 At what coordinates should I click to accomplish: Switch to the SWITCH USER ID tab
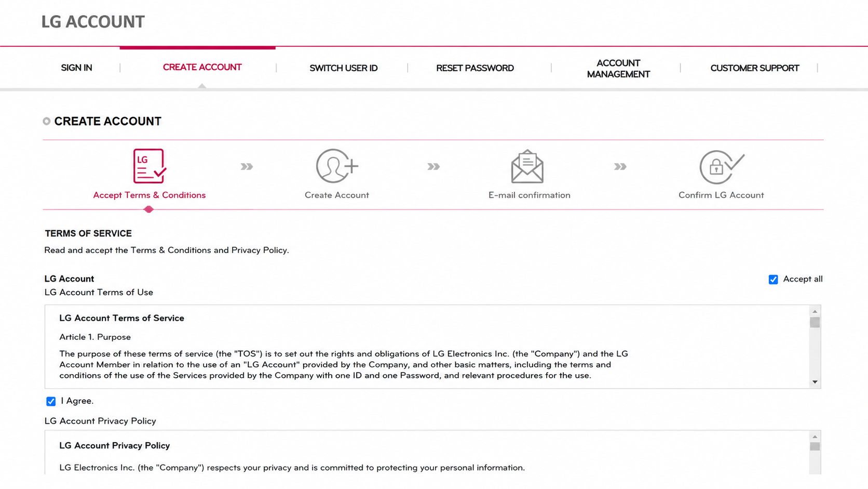[x=343, y=68]
